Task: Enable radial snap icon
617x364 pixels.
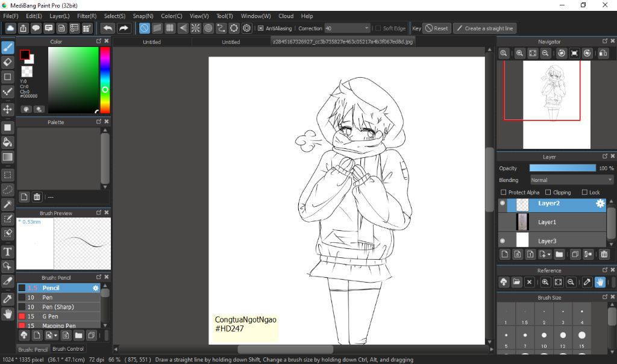Action: [x=196, y=28]
